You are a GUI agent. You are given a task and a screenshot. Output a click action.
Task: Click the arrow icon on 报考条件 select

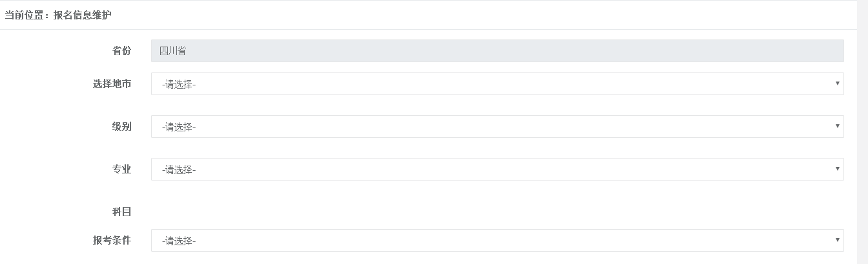837,241
